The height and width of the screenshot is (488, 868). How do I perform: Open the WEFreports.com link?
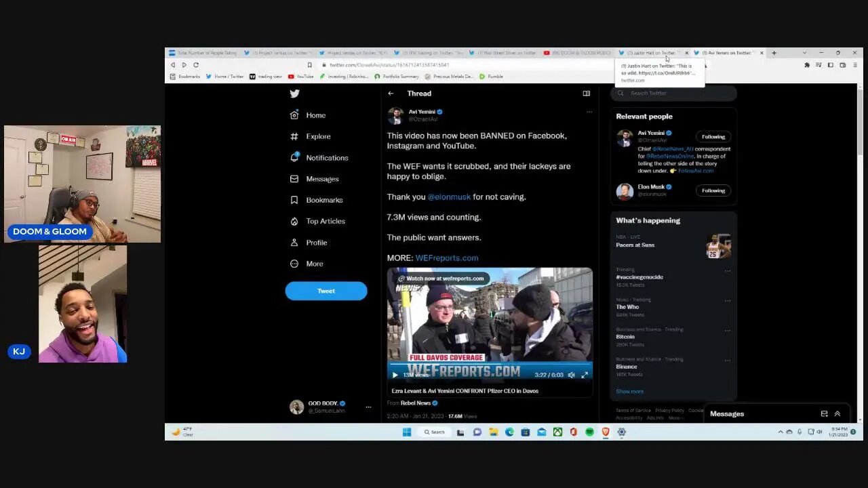pos(447,258)
